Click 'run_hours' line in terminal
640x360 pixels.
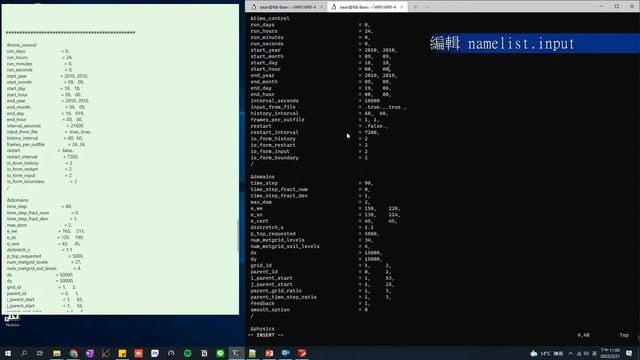pyautogui.click(x=311, y=31)
